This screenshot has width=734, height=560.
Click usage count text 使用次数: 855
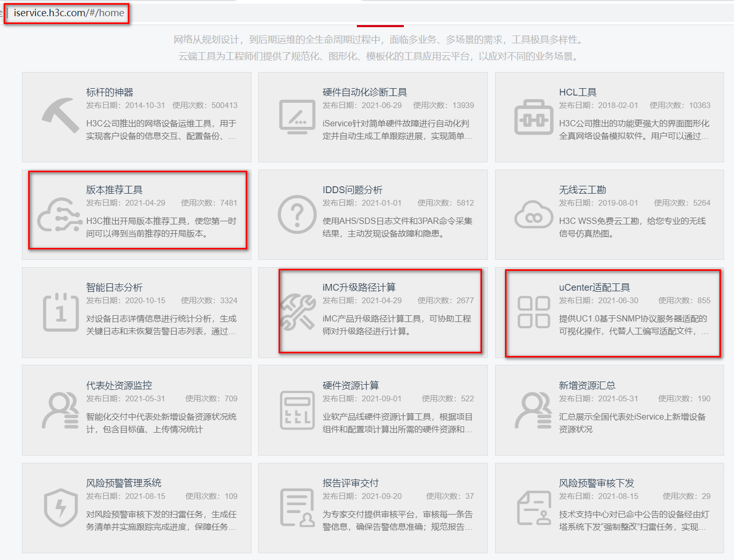point(684,301)
